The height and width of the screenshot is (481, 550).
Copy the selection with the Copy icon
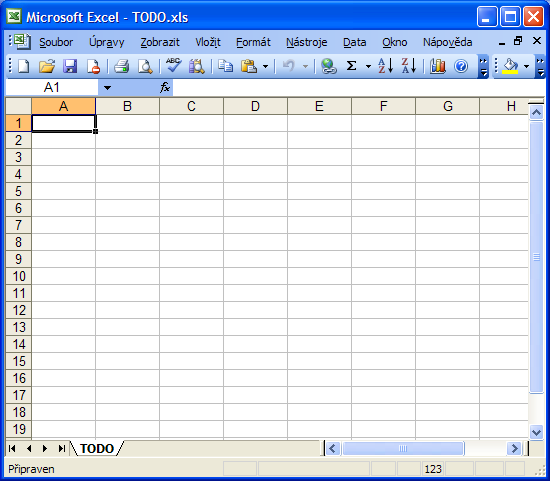pos(225,66)
